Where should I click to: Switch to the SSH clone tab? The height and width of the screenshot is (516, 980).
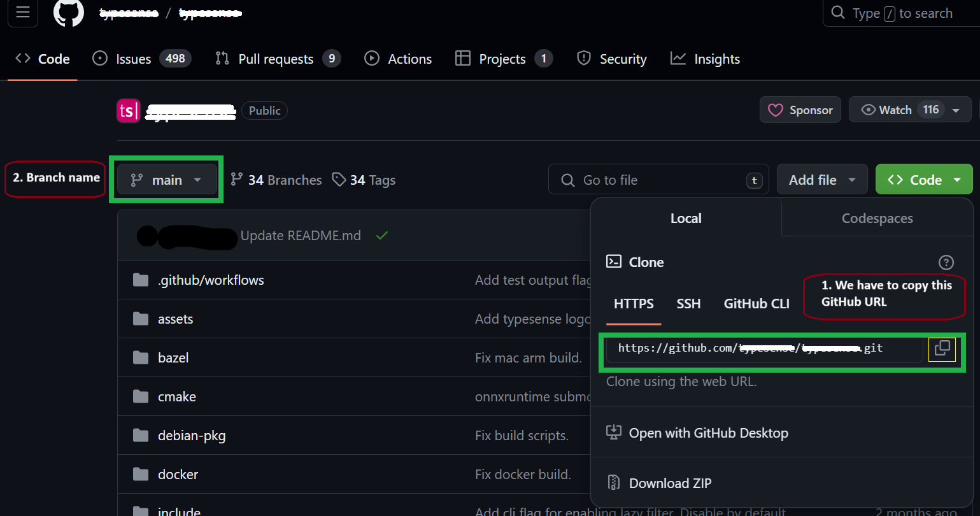[688, 304]
